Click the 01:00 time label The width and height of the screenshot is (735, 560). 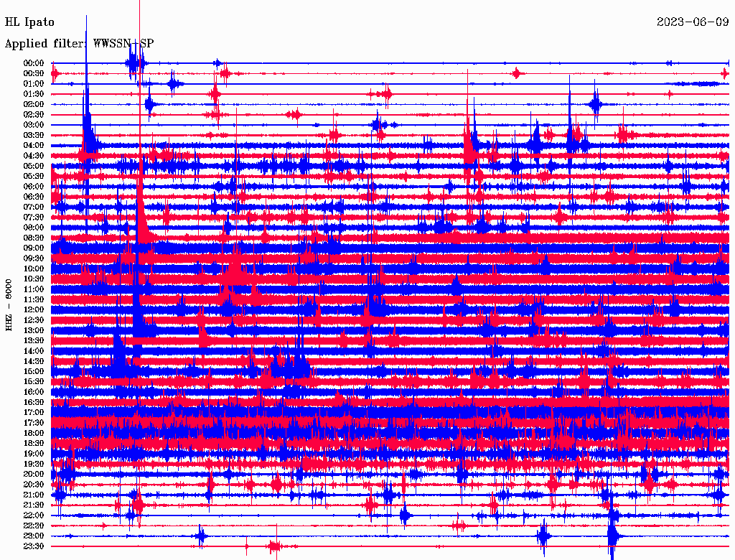(x=34, y=83)
